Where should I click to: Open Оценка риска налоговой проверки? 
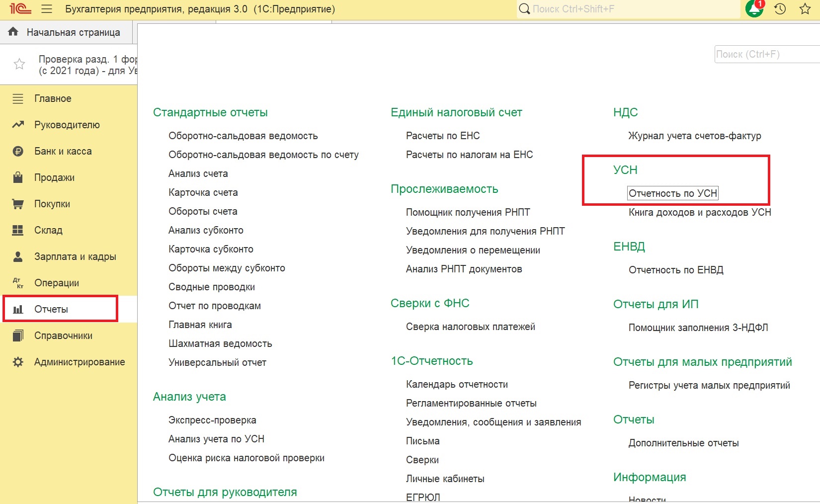coord(246,458)
